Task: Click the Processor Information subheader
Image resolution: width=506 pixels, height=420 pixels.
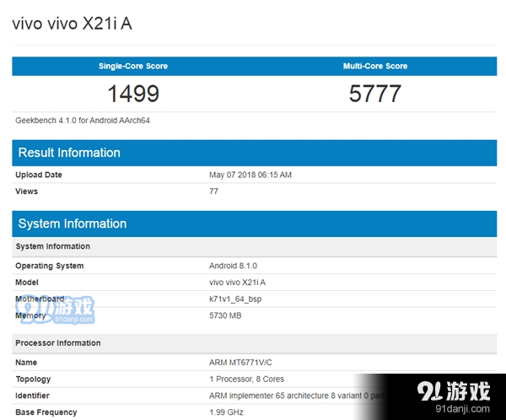Action: point(255,343)
